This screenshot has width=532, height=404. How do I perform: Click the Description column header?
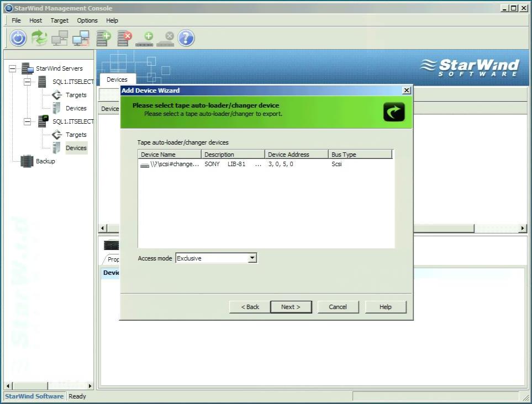233,154
